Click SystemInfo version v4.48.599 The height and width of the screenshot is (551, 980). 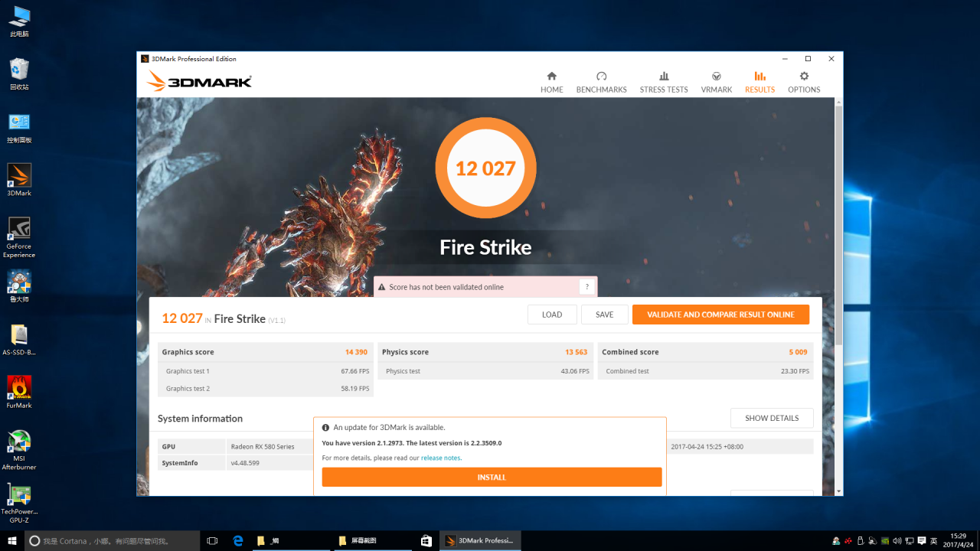[245, 463]
